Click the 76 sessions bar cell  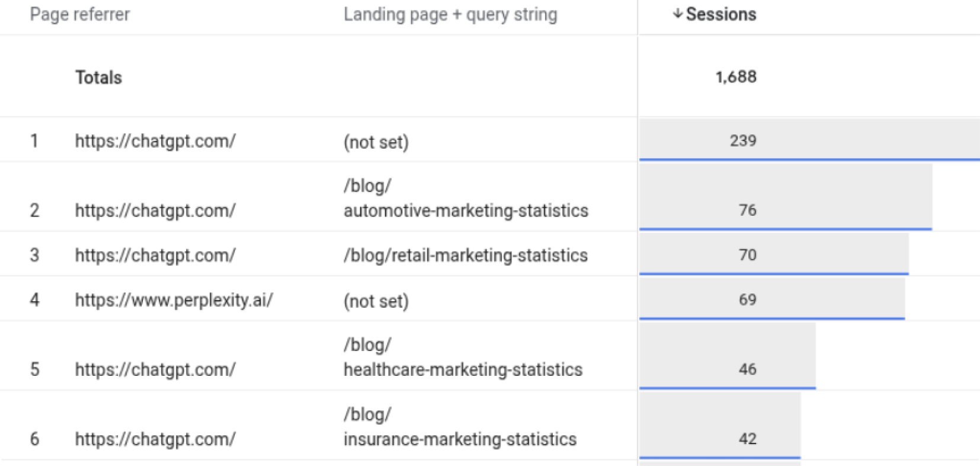click(786, 197)
